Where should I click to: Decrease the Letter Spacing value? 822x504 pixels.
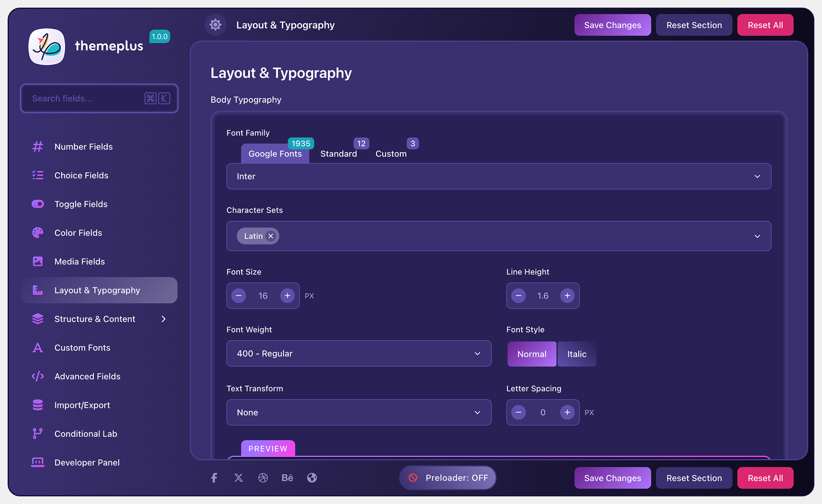tap(519, 412)
